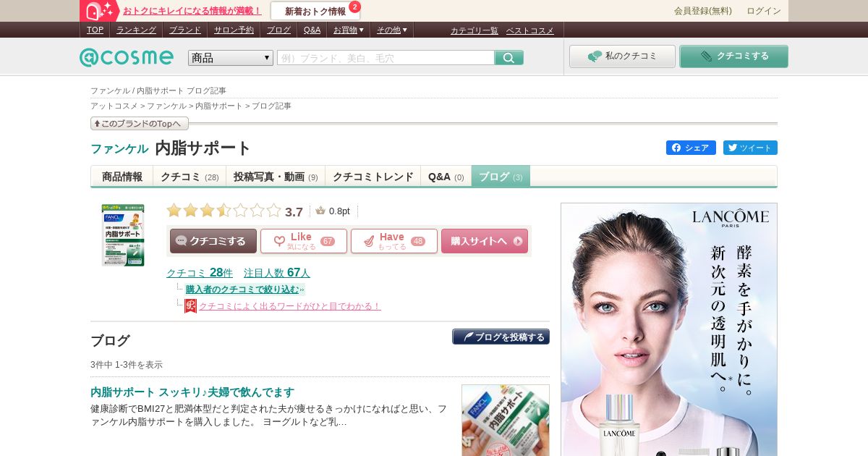Click the red notification badge showing 2
Screen dimensions: 868x456
pos(354,7)
